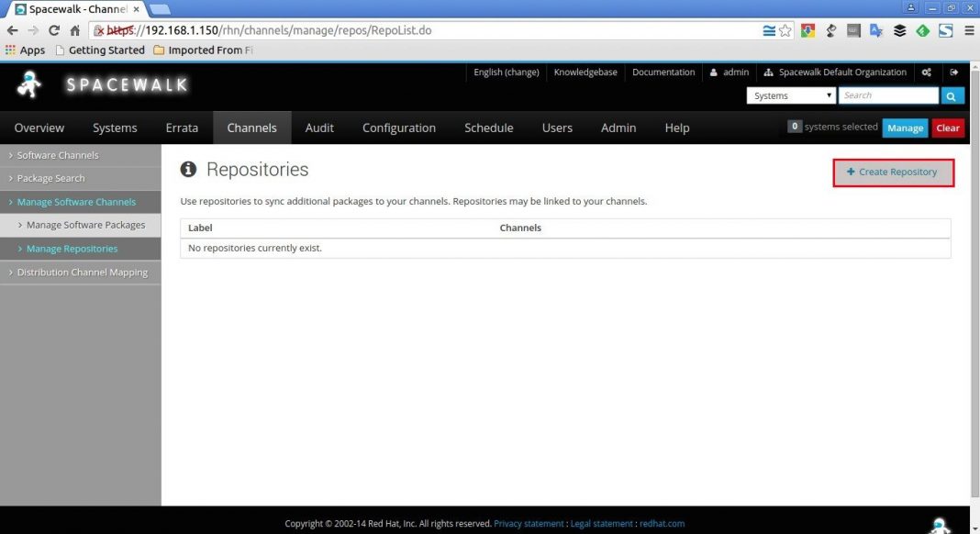Expand Software Channels in the sidebar
This screenshot has width=980, height=534.
[x=57, y=154]
